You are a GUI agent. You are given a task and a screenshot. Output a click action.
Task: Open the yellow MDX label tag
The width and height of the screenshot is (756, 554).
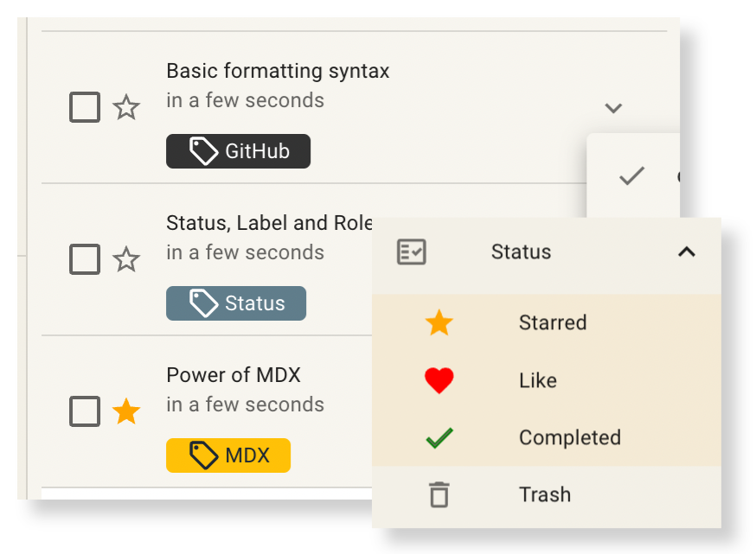point(228,455)
